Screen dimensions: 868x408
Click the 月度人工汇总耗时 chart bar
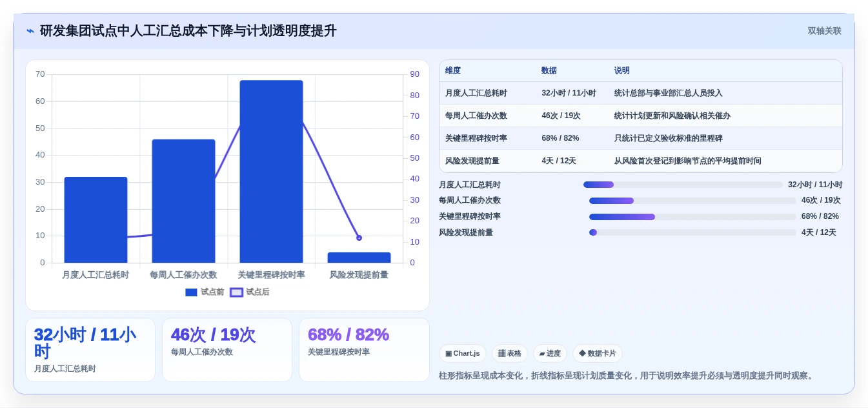(x=96, y=219)
